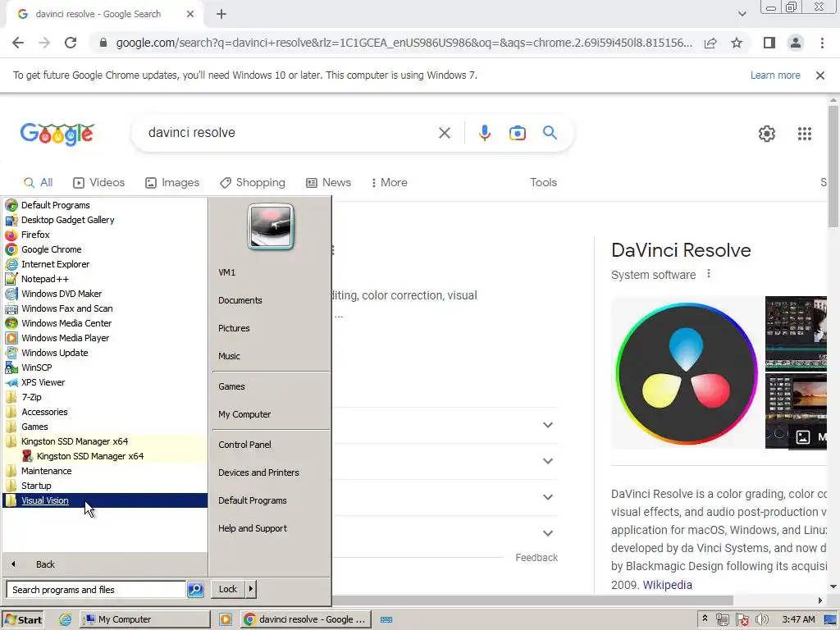The height and width of the screenshot is (630, 840).
Task: Search by image with the camera icon
Action: [518, 133]
